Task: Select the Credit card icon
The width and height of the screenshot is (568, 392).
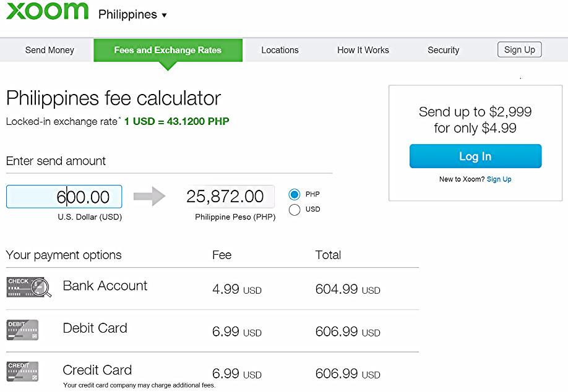Action: (22, 372)
